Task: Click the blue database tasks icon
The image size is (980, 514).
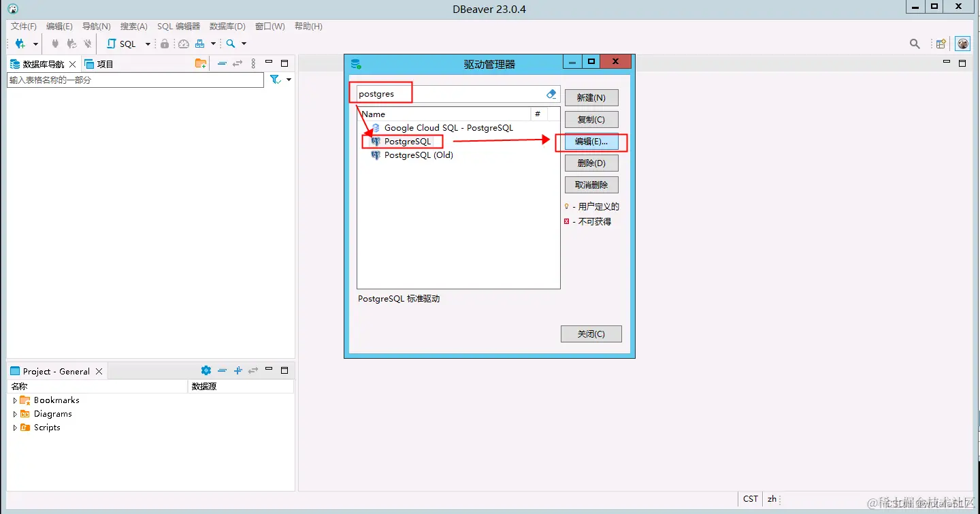Action: click(200, 44)
